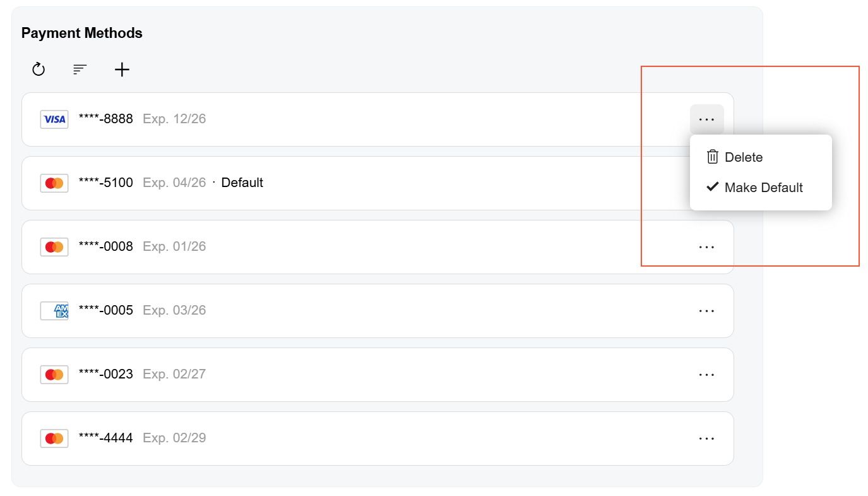Select the default ****-5100 card row
This screenshot has width=868, height=496.
[378, 183]
